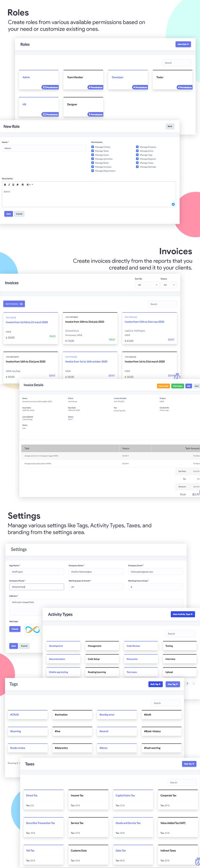Open Direct Tax card

pyautogui.click(x=44, y=800)
